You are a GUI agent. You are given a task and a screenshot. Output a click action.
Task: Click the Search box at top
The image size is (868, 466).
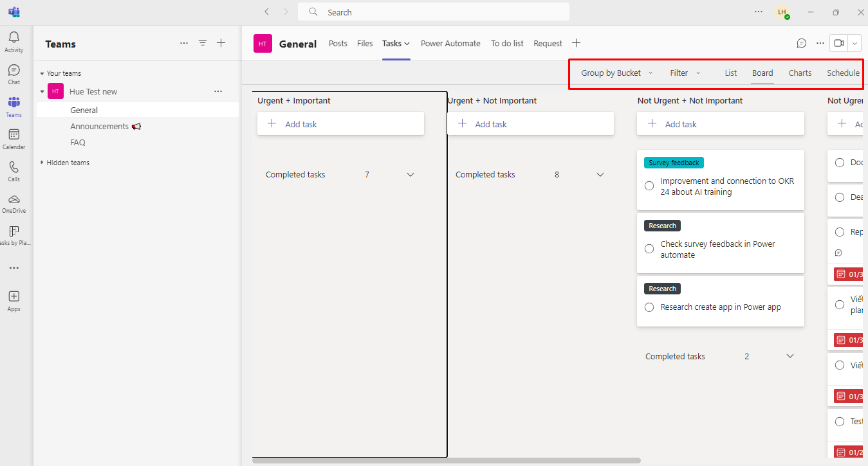pyautogui.click(x=433, y=12)
